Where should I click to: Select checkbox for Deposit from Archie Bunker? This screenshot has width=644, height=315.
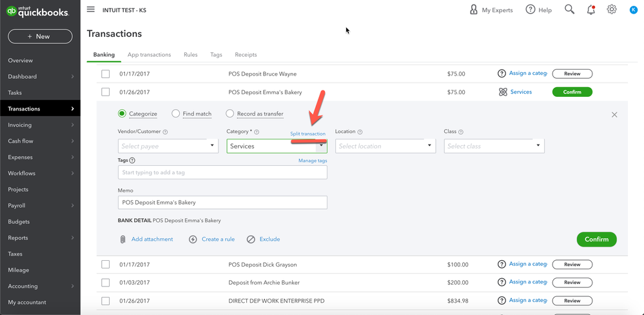[106, 283]
